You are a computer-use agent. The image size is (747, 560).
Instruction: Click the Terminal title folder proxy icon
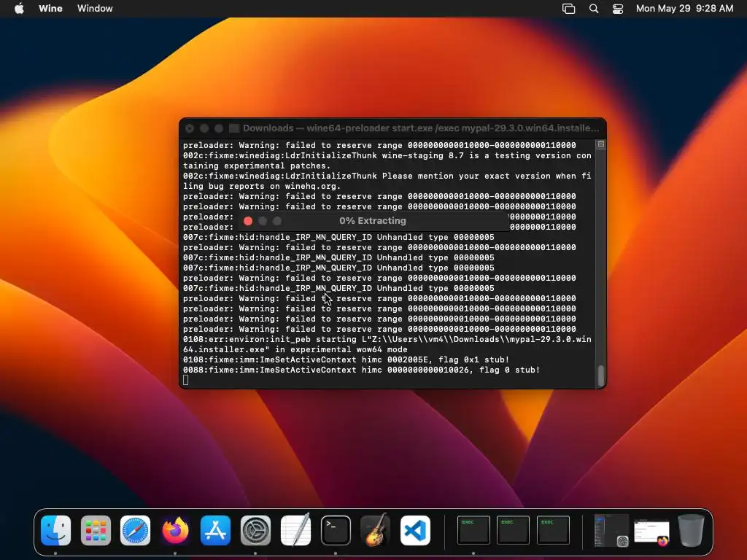tap(234, 128)
